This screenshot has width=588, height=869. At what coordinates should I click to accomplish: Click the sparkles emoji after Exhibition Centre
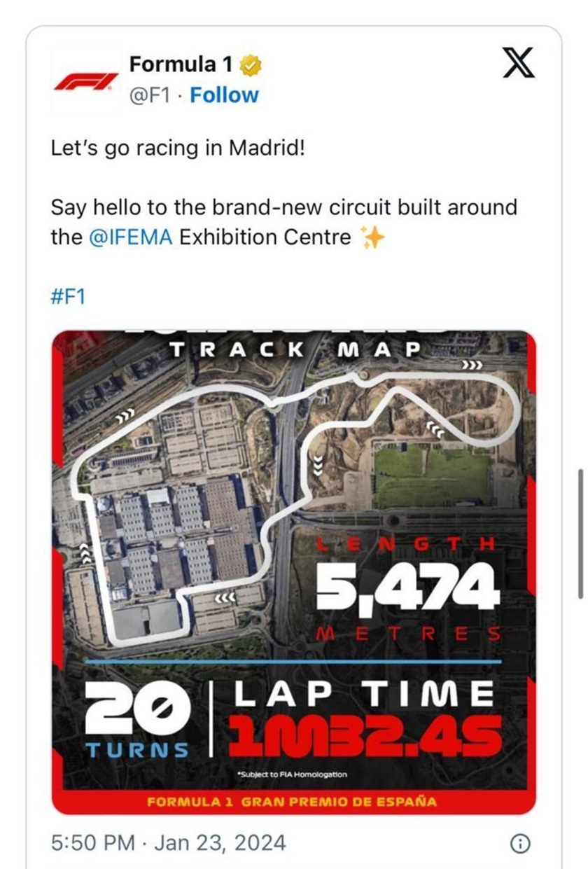[371, 238]
